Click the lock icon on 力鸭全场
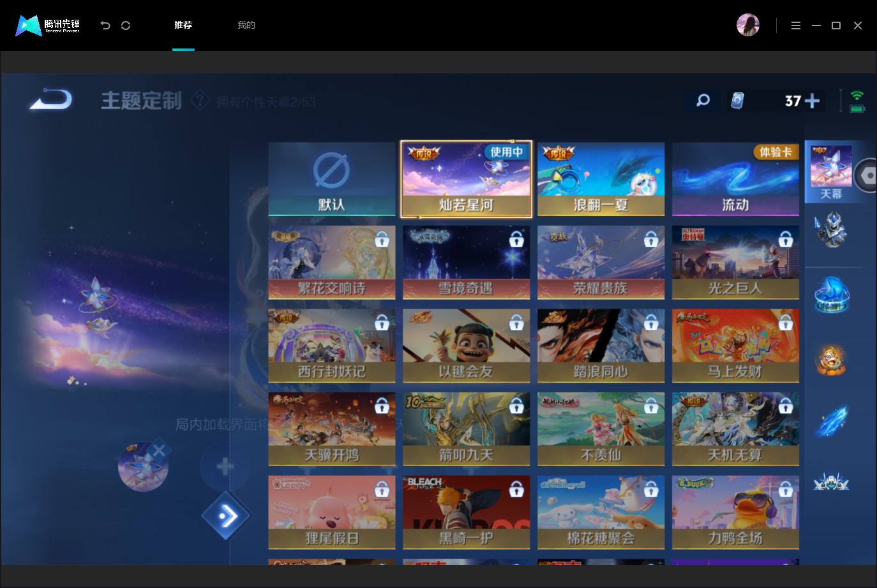 point(786,489)
